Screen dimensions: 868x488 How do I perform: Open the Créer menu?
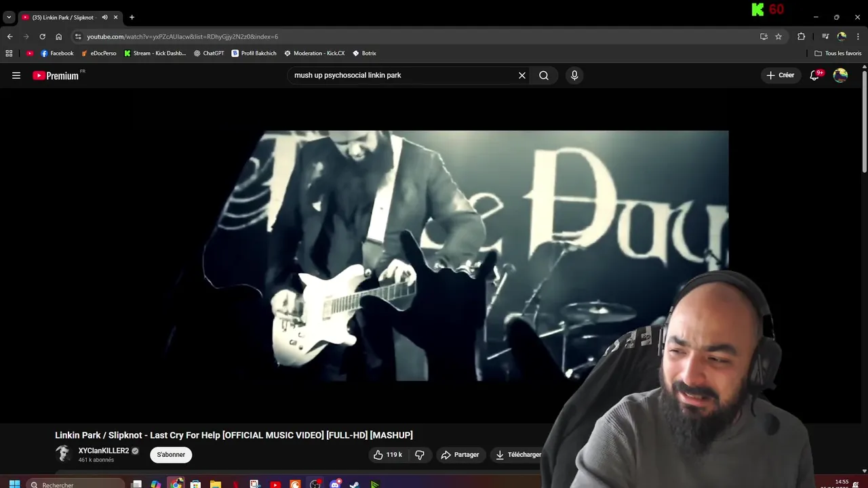click(x=780, y=75)
